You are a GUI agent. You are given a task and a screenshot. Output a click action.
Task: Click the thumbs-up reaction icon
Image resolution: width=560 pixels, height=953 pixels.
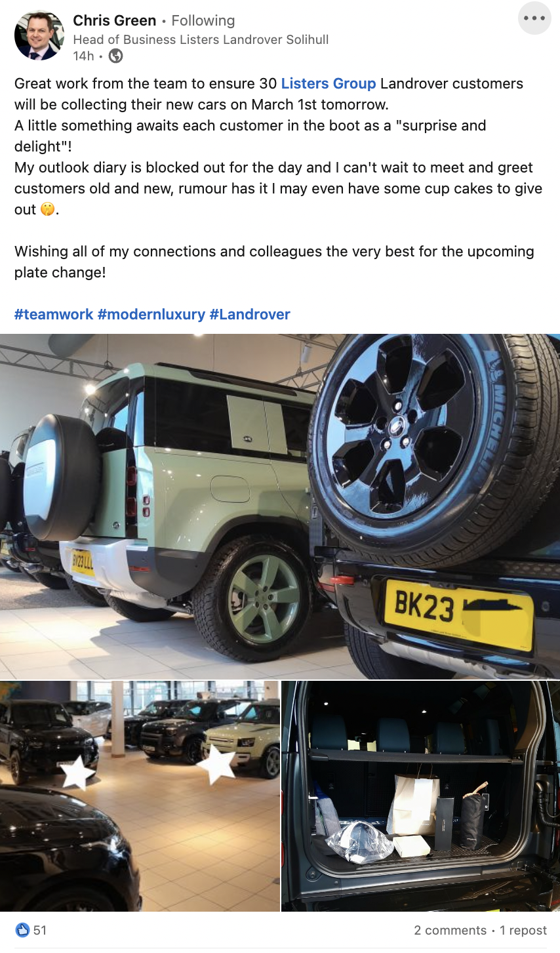[x=22, y=930]
